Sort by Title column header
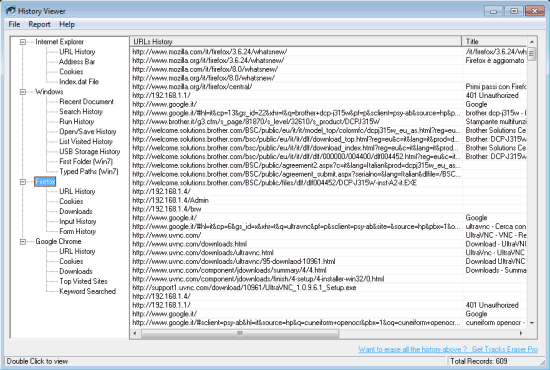Viewport: 550px width, 370px height. point(494,42)
